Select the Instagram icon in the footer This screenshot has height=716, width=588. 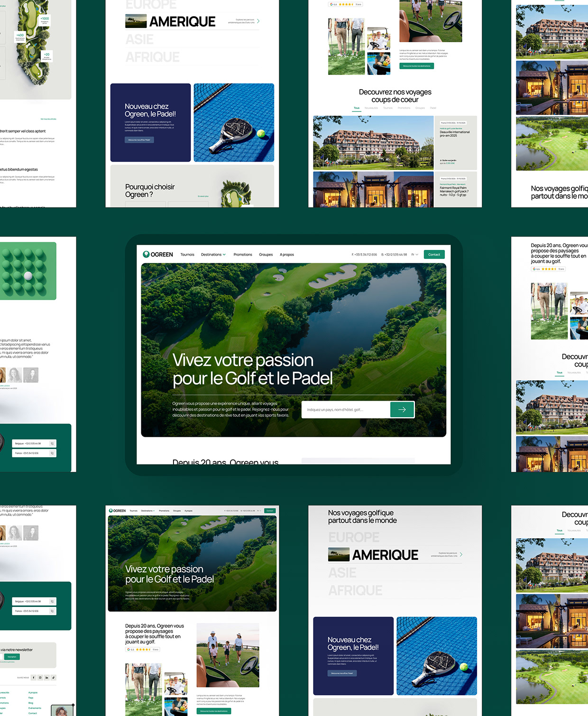pos(40,678)
